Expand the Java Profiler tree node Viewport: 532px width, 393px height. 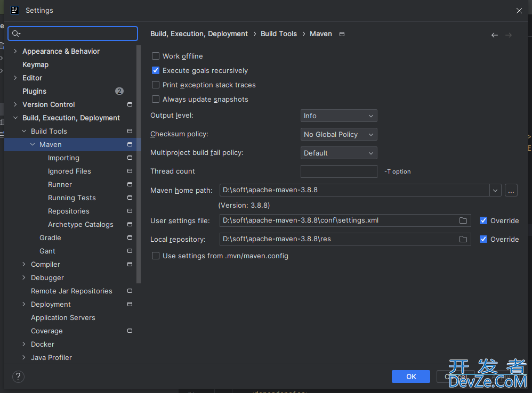click(24, 357)
